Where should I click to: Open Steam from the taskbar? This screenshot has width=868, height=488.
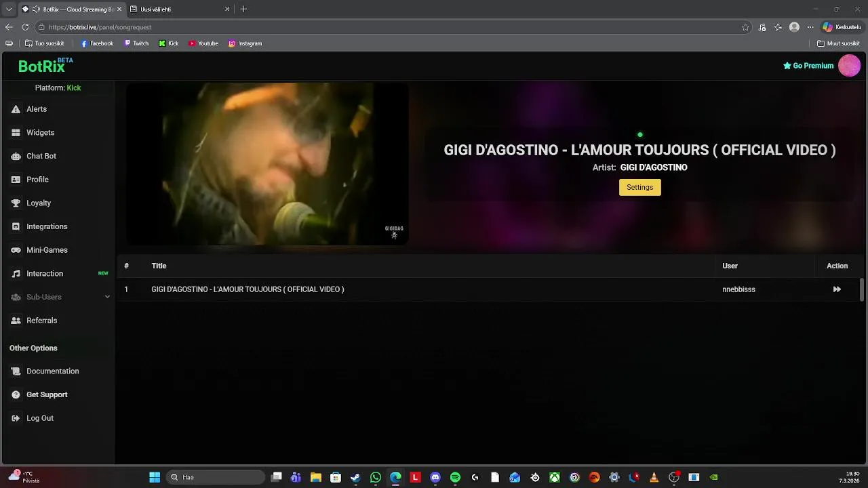[x=355, y=477]
